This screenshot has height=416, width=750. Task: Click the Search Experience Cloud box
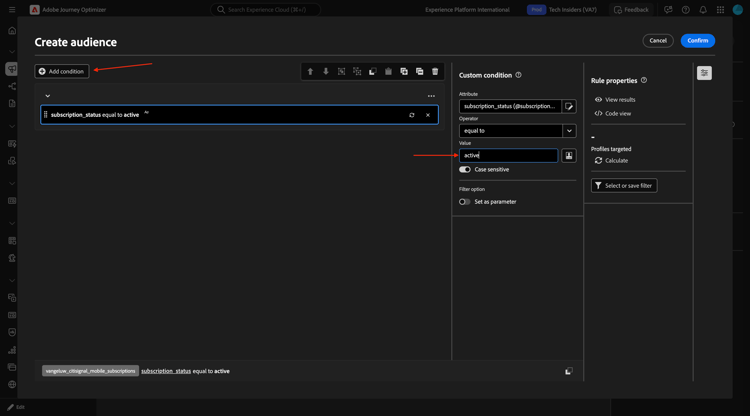[x=265, y=10]
